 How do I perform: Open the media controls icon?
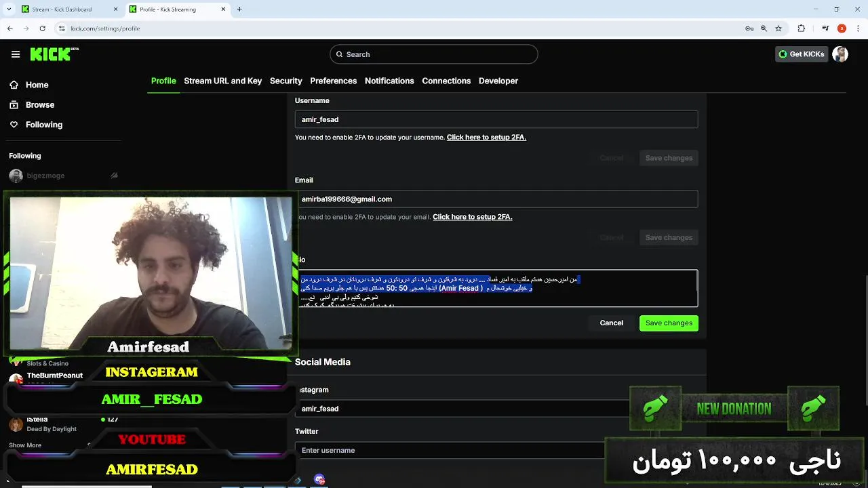click(x=825, y=28)
